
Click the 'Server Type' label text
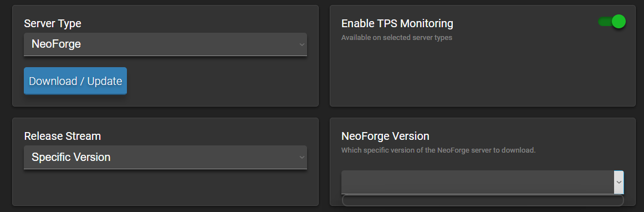point(53,23)
